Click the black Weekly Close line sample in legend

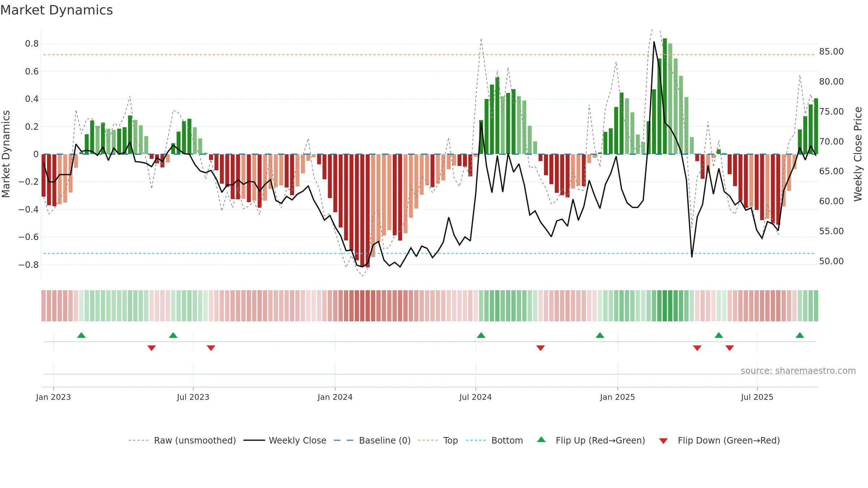(254, 440)
